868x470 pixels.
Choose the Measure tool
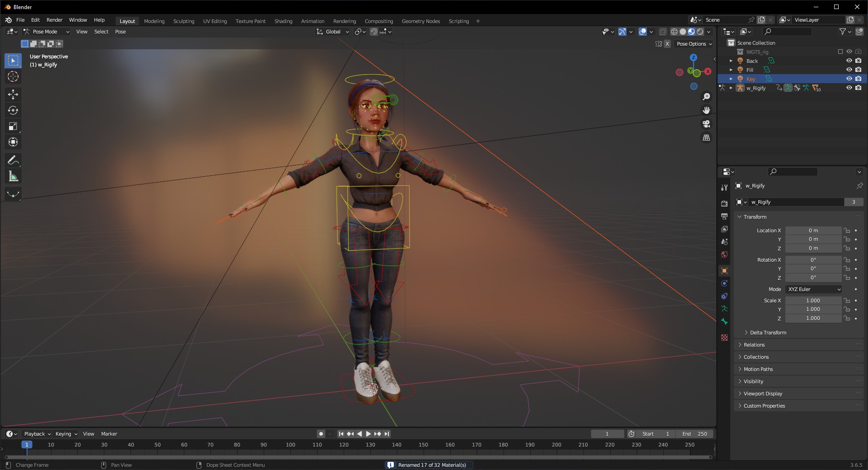[13, 177]
